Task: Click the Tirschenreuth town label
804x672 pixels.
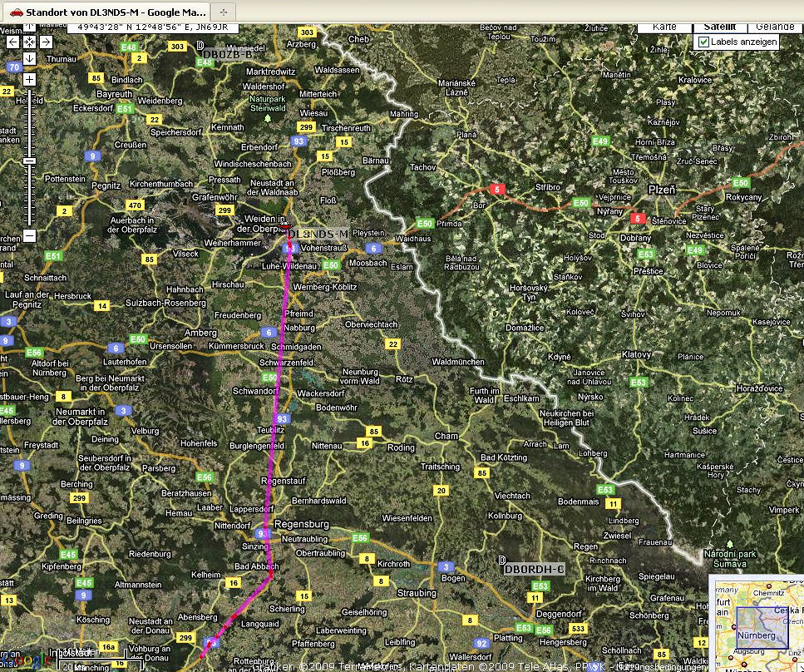Action: [346, 128]
